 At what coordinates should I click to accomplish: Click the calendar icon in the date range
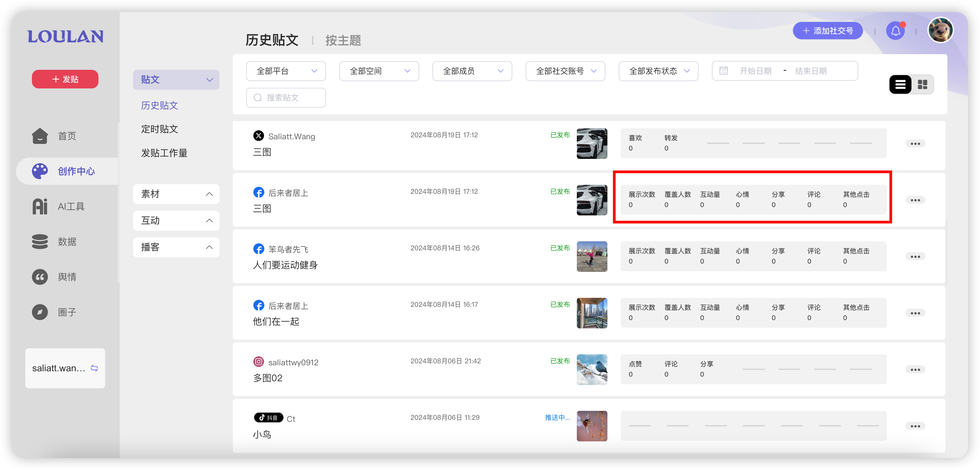click(x=724, y=71)
